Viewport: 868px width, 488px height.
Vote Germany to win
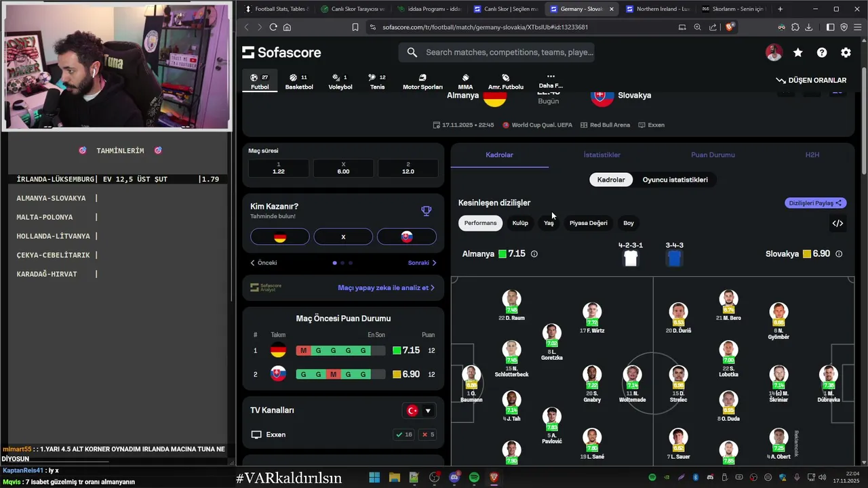[x=280, y=237]
